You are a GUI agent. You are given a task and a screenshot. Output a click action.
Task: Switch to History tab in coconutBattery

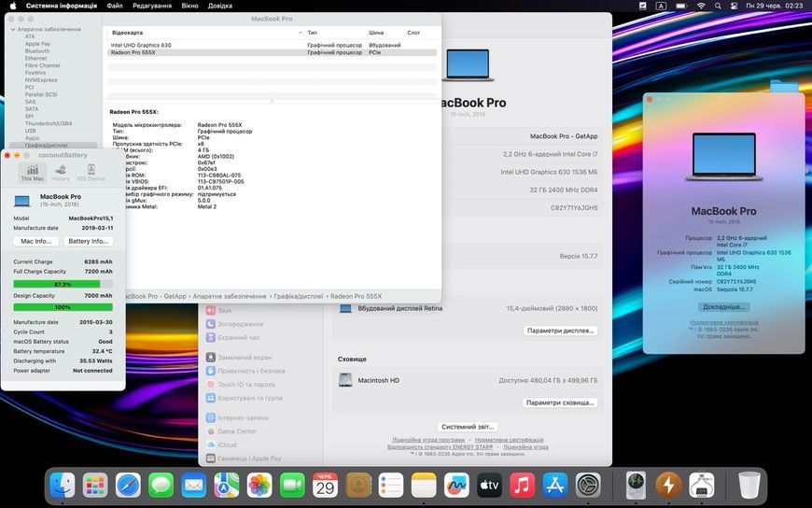[60, 173]
